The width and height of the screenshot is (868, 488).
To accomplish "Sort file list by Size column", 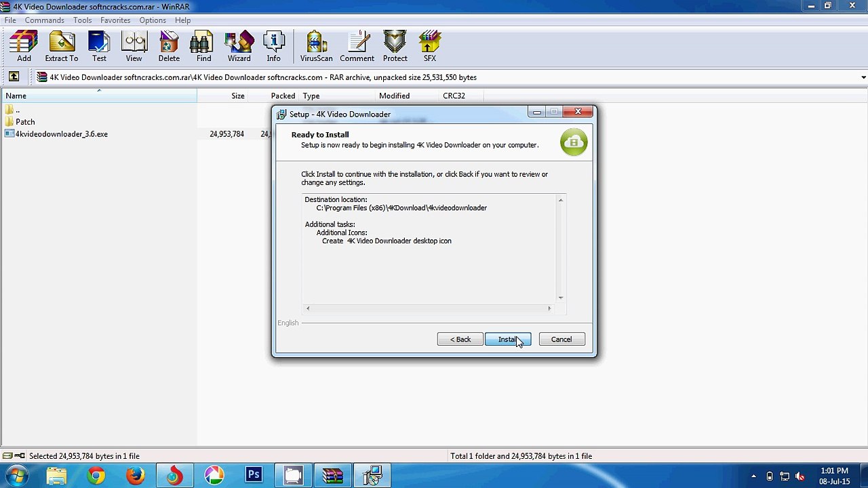I will point(222,96).
